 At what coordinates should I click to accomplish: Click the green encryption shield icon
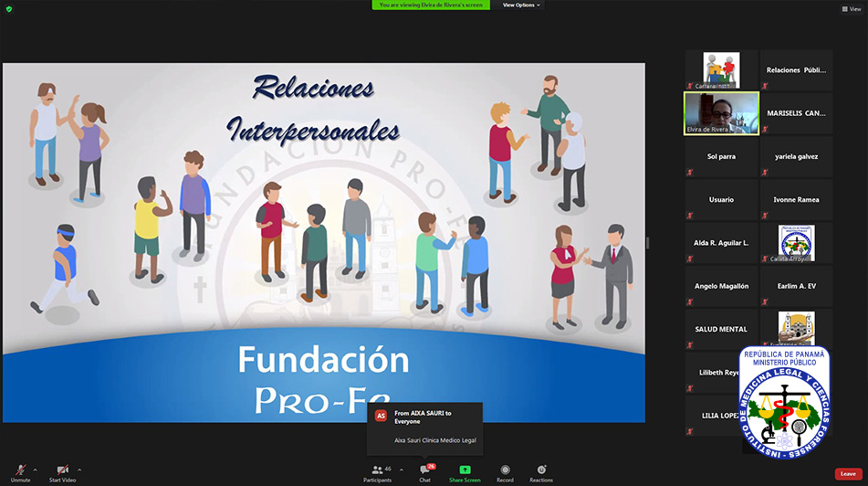[x=9, y=9]
